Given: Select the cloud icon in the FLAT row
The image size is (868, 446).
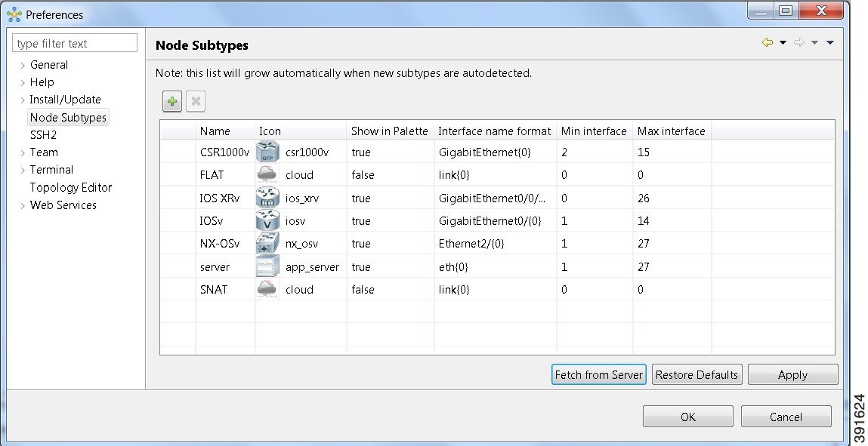Looking at the screenshot, I should click(x=266, y=174).
